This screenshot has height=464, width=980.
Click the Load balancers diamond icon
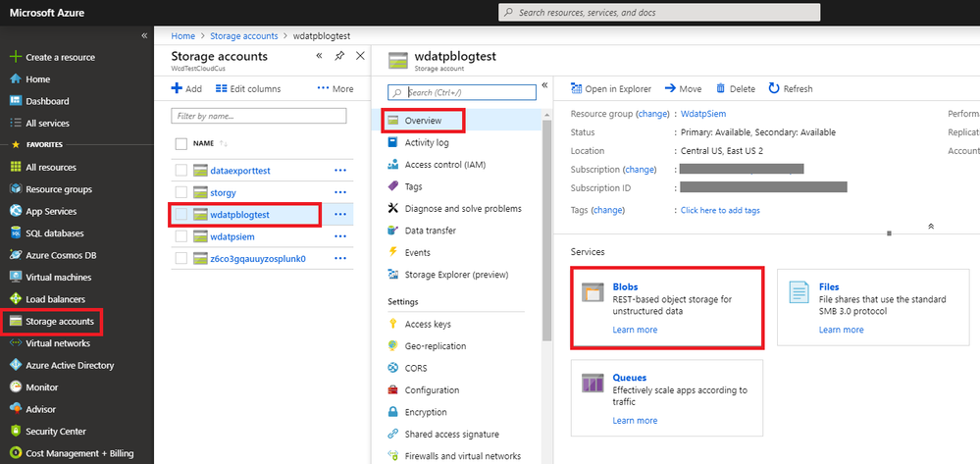[x=17, y=299]
